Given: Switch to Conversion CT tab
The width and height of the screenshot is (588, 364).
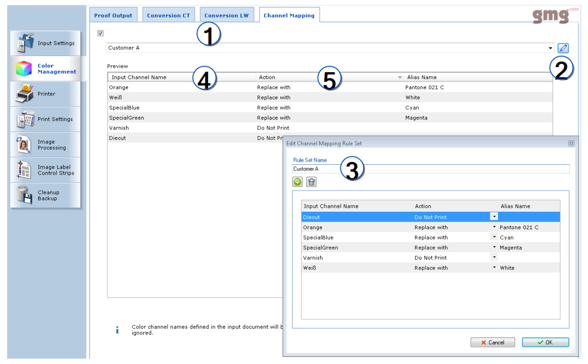Looking at the screenshot, I should pos(168,15).
